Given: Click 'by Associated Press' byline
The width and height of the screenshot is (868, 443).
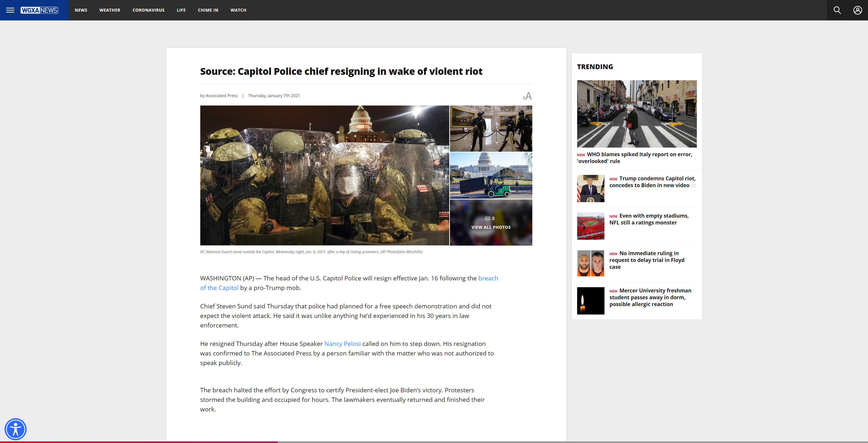Looking at the screenshot, I should point(219,96).
